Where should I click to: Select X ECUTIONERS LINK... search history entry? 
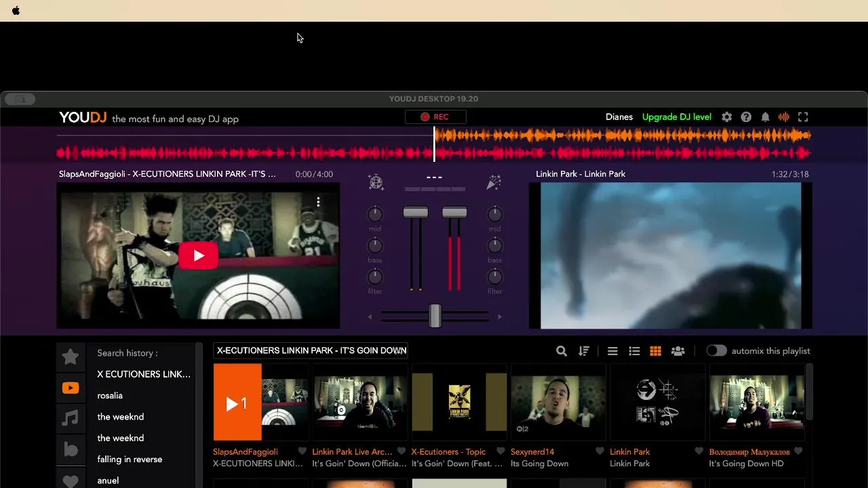[144, 374]
